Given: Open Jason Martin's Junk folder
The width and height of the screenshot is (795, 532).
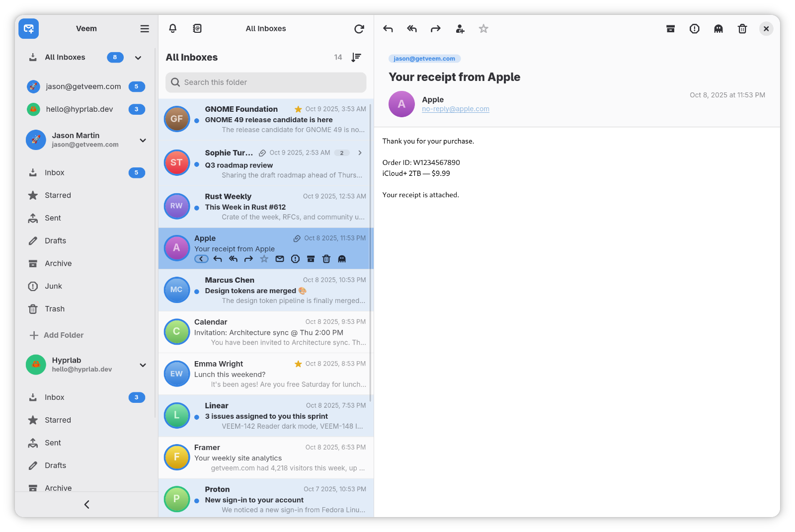Looking at the screenshot, I should [x=86, y=286].
